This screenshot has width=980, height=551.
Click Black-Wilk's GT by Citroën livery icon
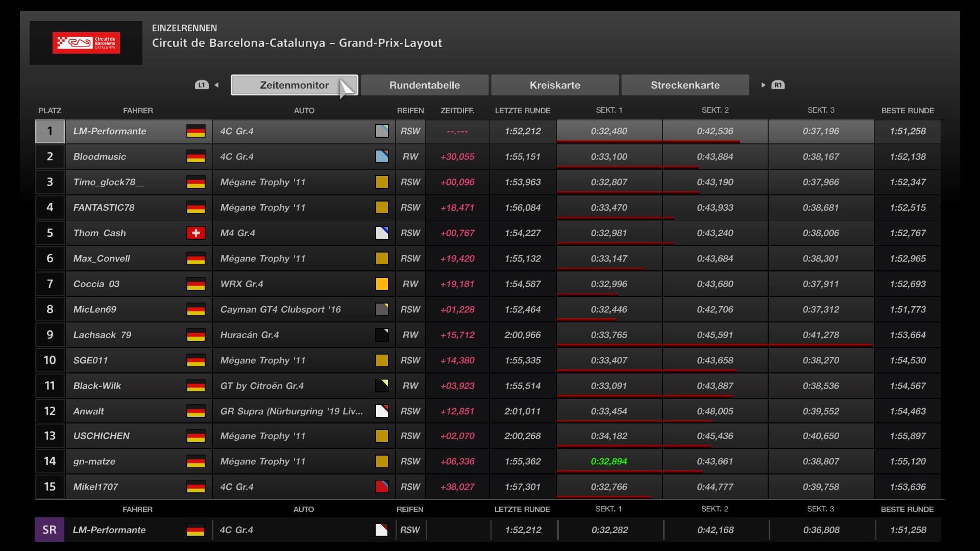click(x=382, y=386)
